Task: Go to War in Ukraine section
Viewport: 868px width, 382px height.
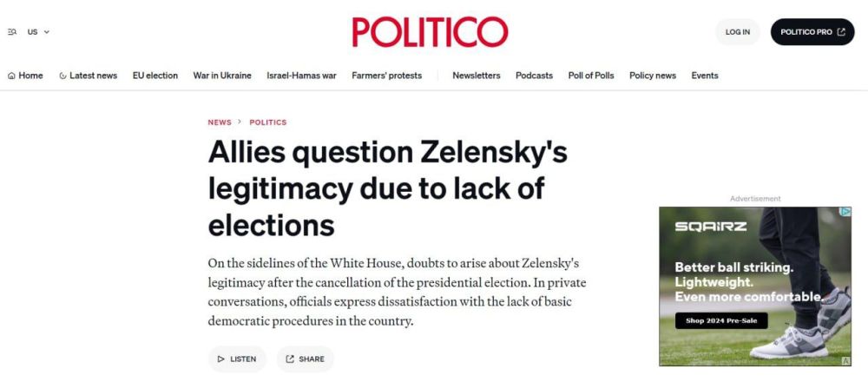Action: 222,76
